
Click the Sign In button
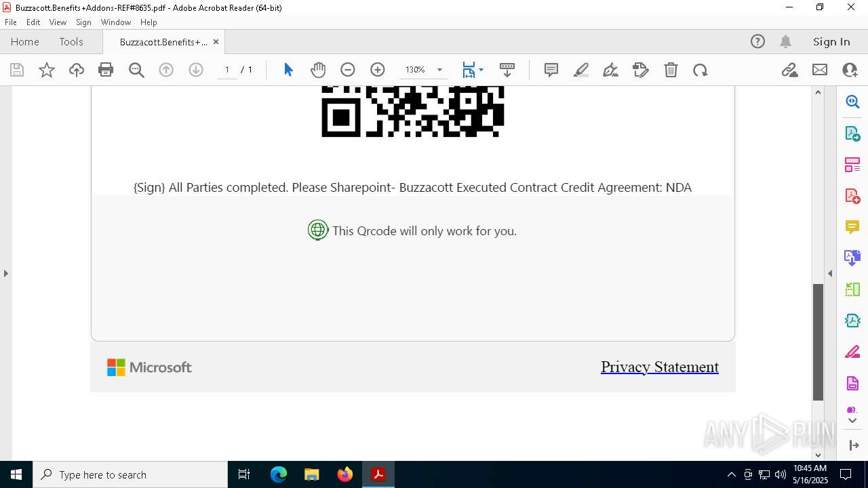(831, 41)
